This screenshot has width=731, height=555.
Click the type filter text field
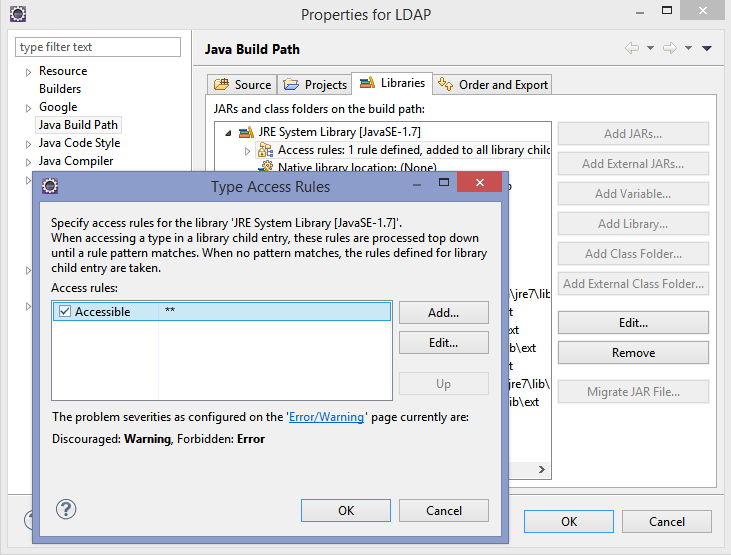point(98,47)
